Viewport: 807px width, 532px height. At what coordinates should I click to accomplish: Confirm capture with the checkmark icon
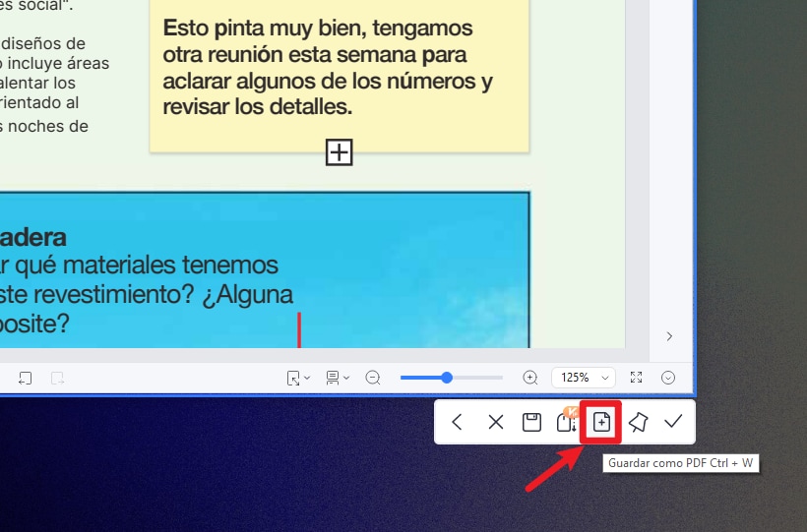673,422
